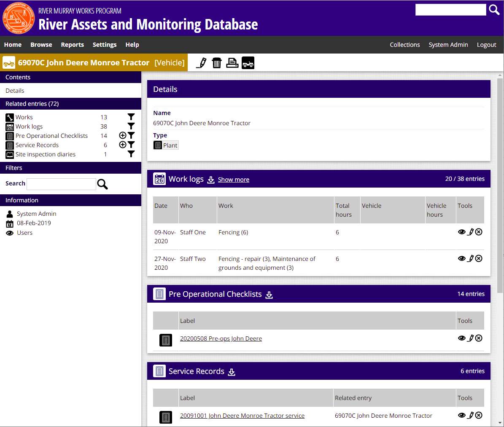The width and height of the screenshot is (504, 427).
Task: Filter related entries by Site inspection diaries
Action: coord(131,154)
